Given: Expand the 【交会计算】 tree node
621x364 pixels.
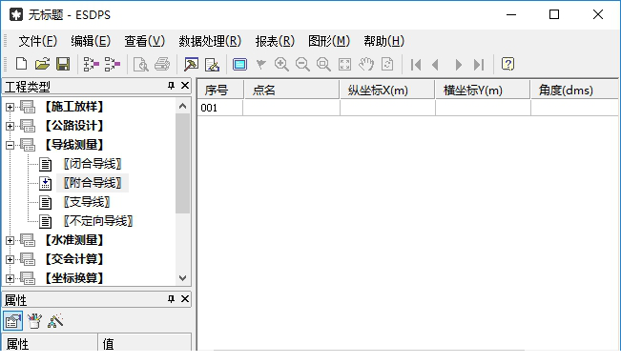Looking at the screenshot, I should click(x=10, y=259).
